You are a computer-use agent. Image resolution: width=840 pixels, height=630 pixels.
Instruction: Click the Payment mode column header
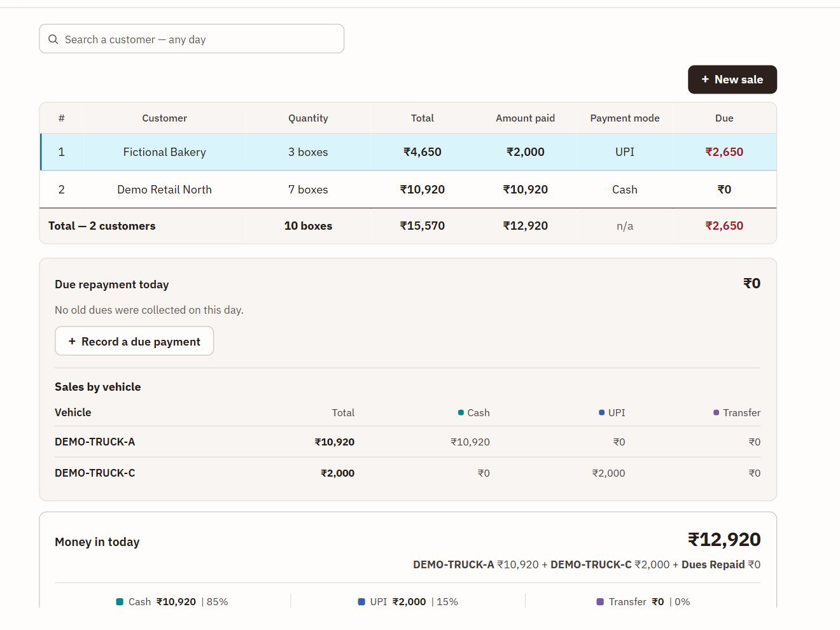[625, 118]
